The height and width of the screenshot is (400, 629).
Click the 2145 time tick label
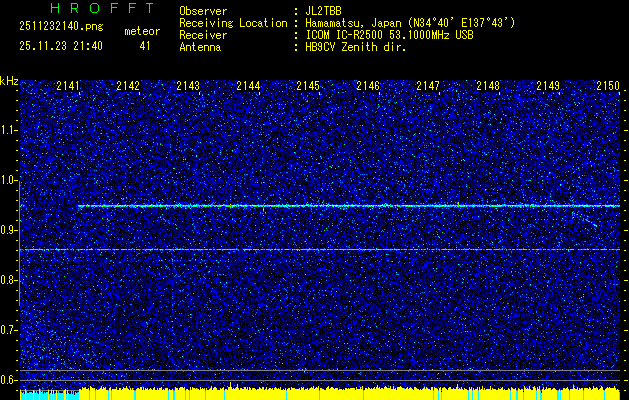pyautogui.click(x=308, y=87)
